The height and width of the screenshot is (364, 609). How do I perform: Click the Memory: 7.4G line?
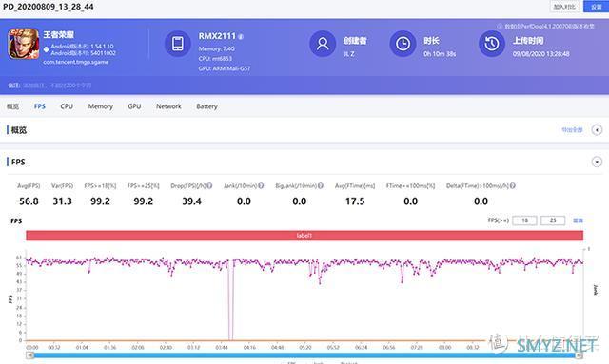216,48
